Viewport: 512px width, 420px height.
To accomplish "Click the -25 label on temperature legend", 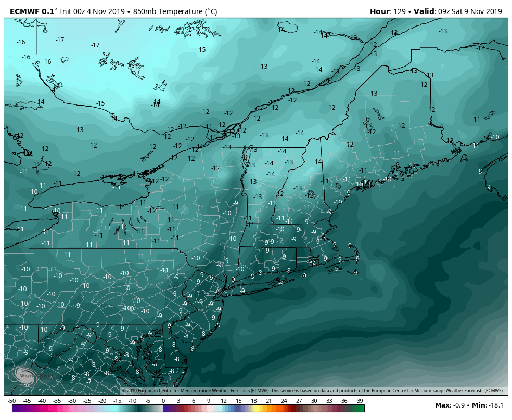I will pos(87,401).
